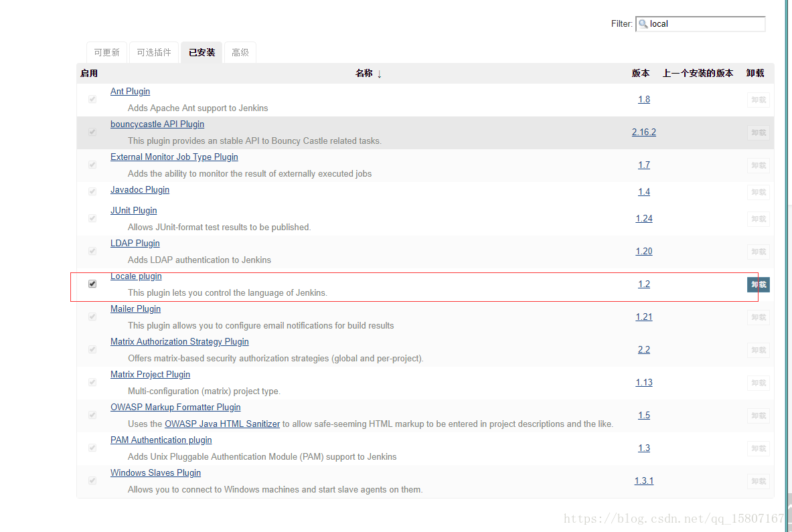Click 卸载 button for Matrix Project Plugin
792x532 pixels.
pos(758,383)
